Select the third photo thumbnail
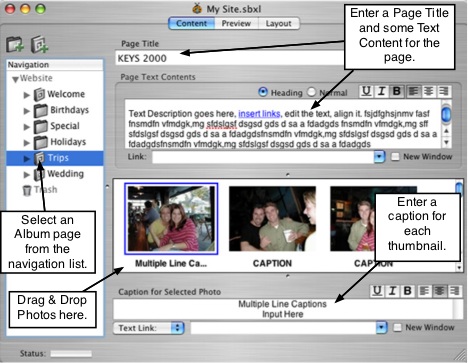The width and height of the screenshot is (468, 363). [x=353, y=219]
